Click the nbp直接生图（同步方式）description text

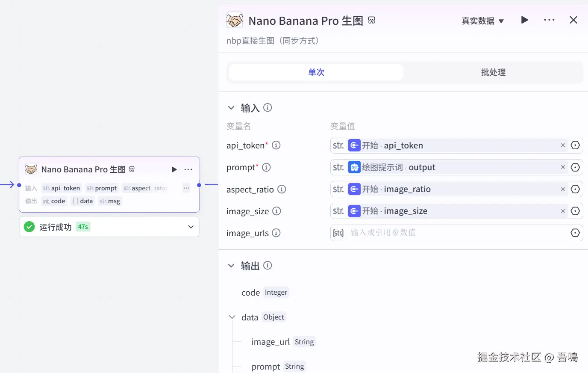pos(273,41)
